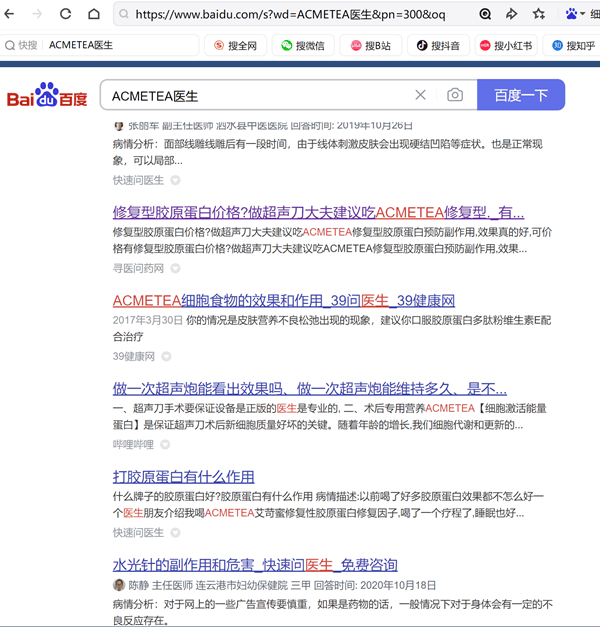
Task: Click the first 快速问医生 source label
Action: 138,180
